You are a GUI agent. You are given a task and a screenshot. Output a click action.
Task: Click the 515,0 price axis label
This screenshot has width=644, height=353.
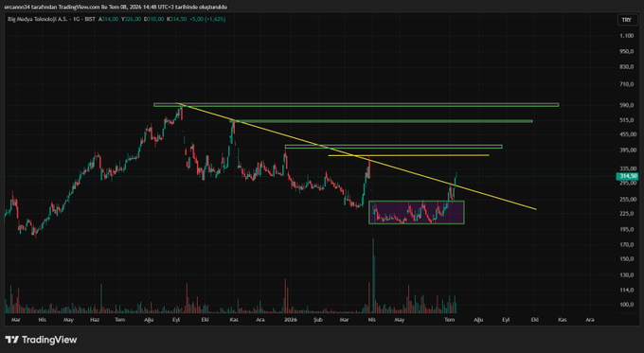(627, 120)
